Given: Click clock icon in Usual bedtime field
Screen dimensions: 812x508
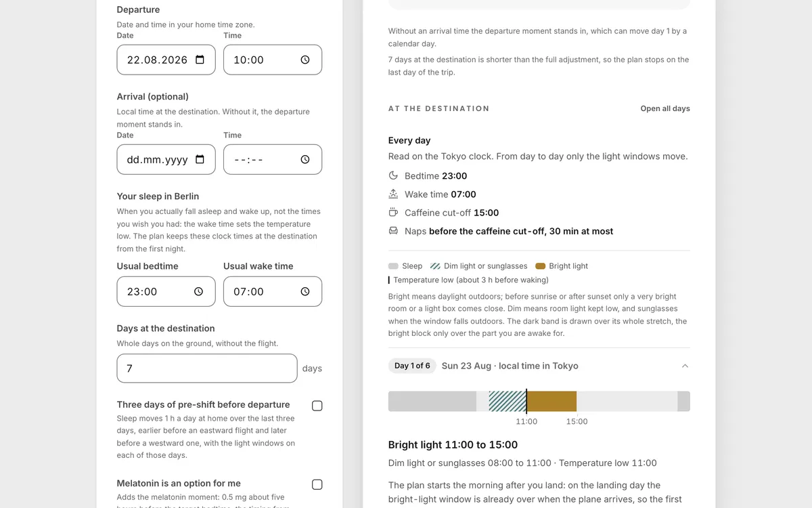Looking at the screenshot, I should coord(198,291).
